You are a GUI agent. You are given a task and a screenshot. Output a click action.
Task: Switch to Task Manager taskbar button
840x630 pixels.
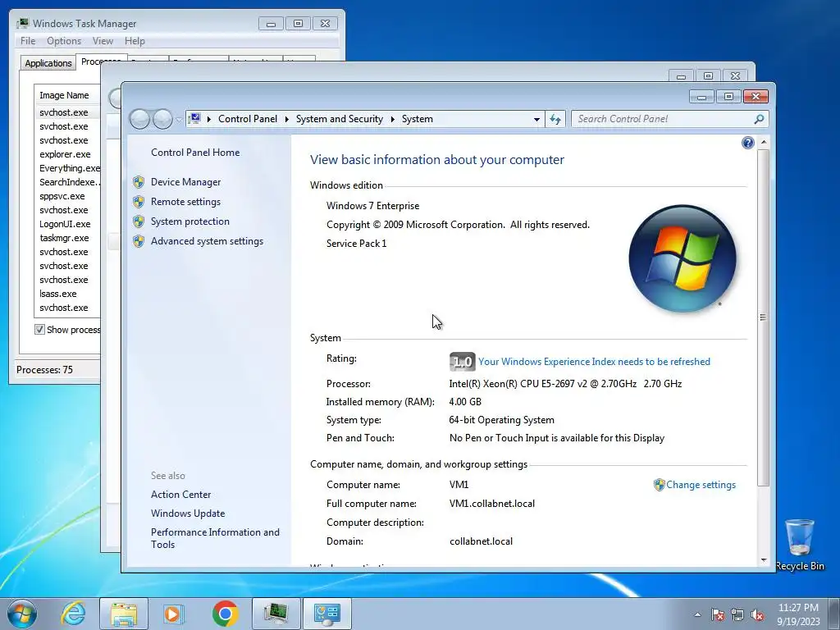[x=276, y=614]
